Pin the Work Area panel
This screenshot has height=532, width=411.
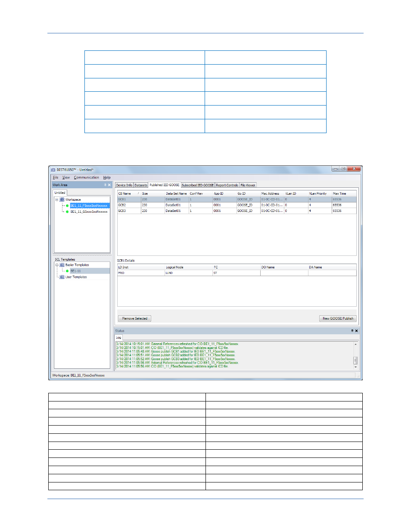[105, 185]
